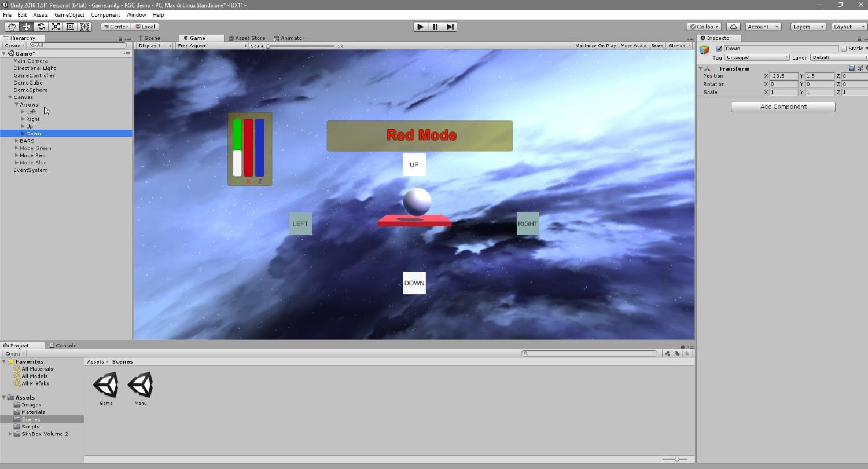
Task: Open the Assets menu
Action: tap(41, 14)
